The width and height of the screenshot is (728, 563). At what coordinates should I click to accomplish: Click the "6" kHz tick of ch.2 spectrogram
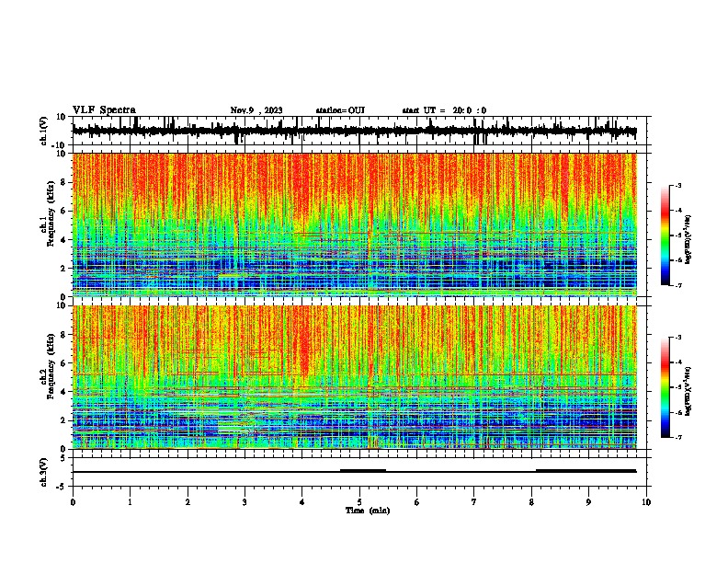[63, 363]
